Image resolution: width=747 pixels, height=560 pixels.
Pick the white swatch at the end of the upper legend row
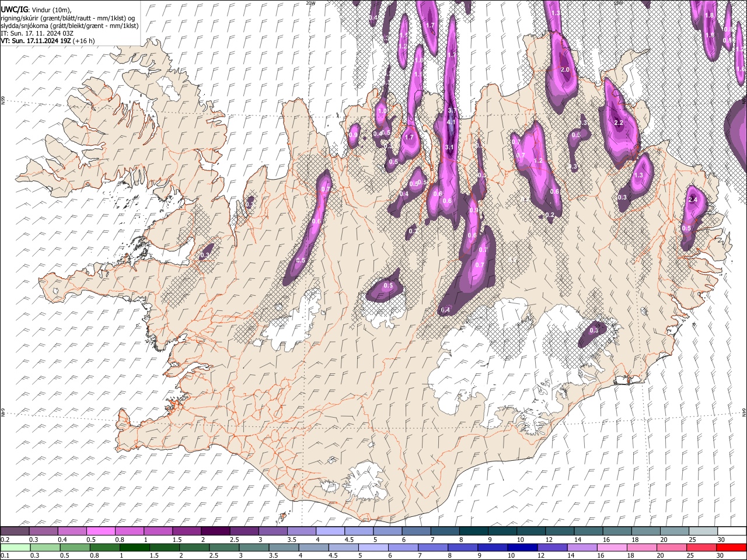731,531
